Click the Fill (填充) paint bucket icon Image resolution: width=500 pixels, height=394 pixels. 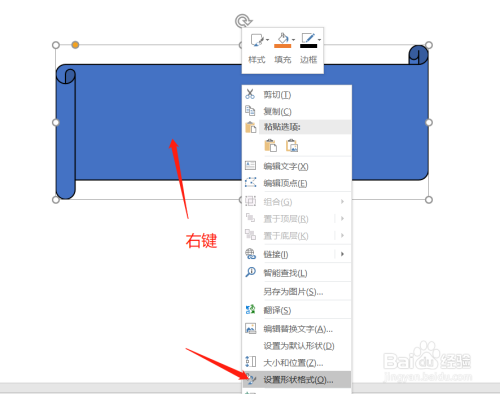[283, 38]
